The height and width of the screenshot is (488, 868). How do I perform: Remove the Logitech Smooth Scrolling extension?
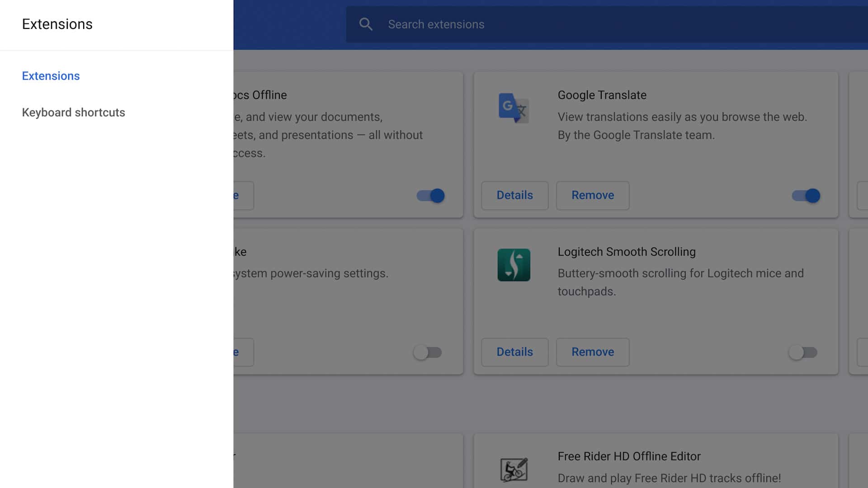click(x=593, y=352)
